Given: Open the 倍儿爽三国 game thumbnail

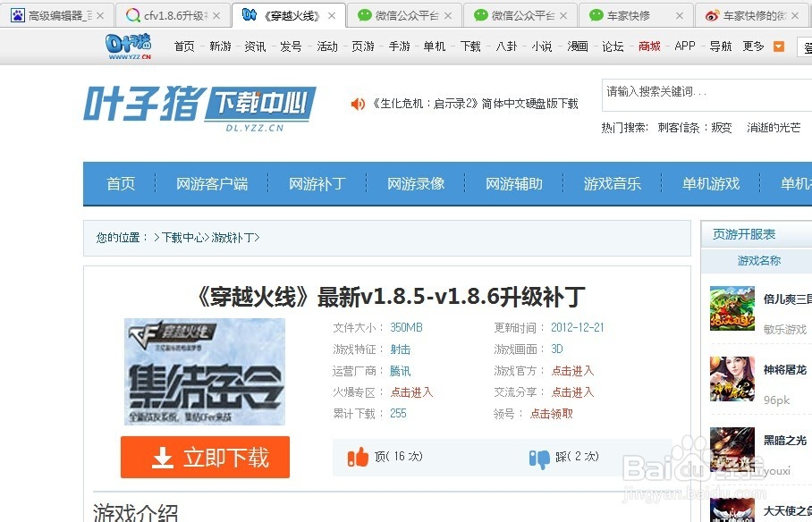Looking at the screenshot, I should point(732,308).
